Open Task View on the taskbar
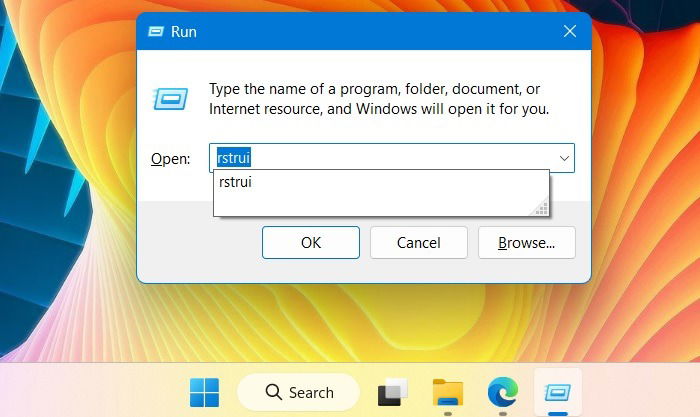 coord(393,392)
